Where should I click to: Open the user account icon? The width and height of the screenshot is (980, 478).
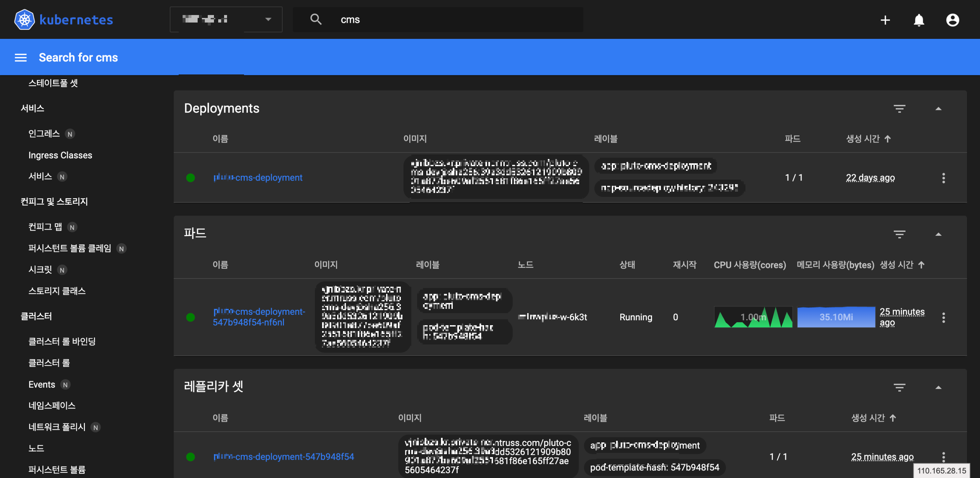(952, 20)
